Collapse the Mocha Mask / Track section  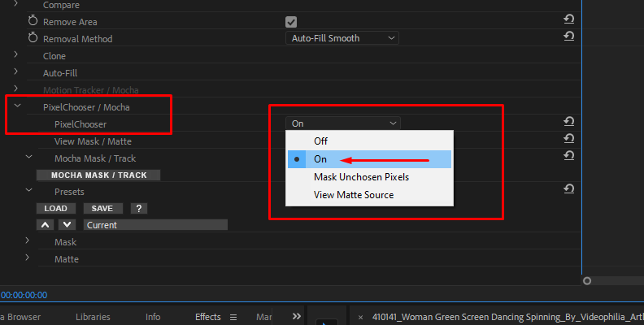coord(28,157)
